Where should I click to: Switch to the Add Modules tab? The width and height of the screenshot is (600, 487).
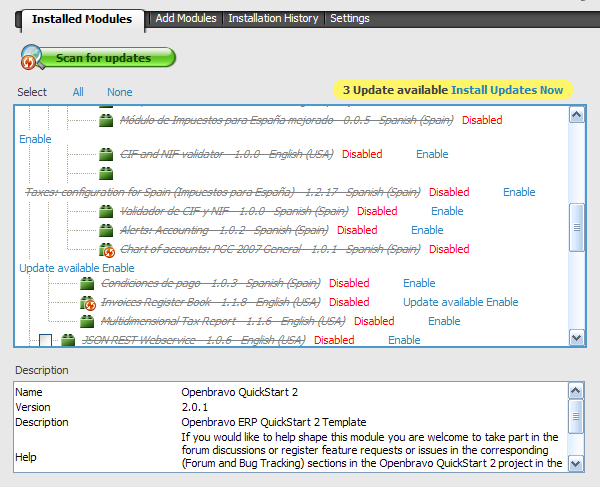pyautogui.click(x=186, y=18)
